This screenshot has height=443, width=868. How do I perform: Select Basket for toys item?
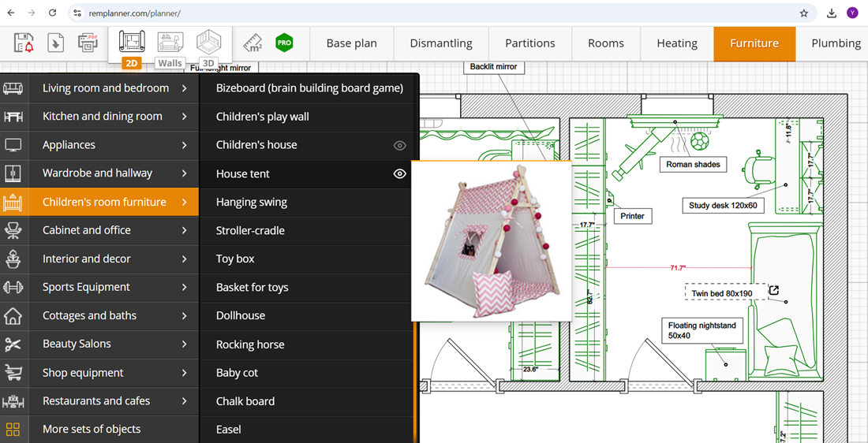pos(307,287)
